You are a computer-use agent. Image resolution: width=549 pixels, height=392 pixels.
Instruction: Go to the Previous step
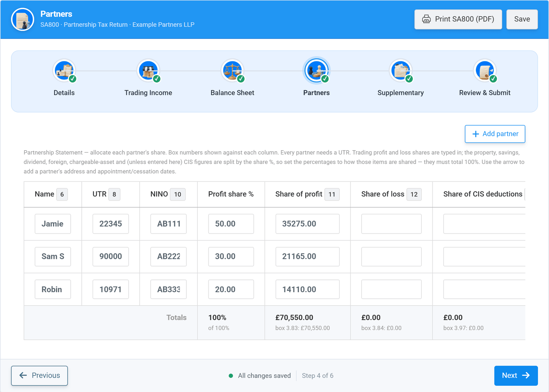39,376
